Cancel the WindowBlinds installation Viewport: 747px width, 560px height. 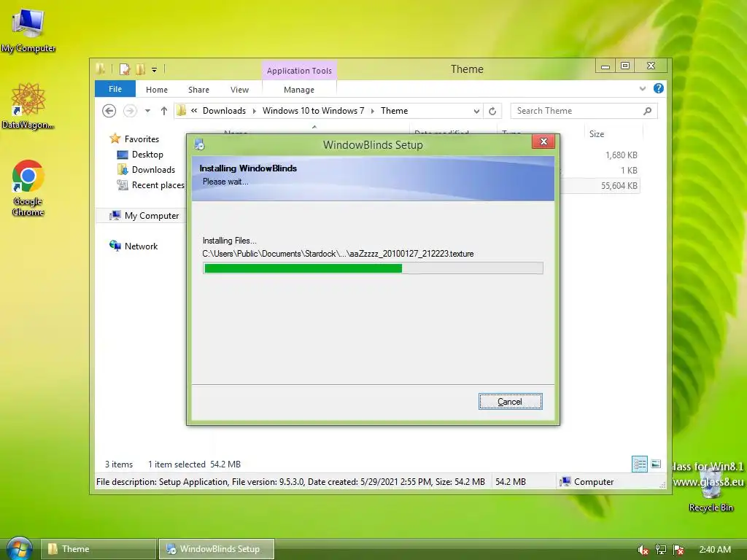pos(510,402)
